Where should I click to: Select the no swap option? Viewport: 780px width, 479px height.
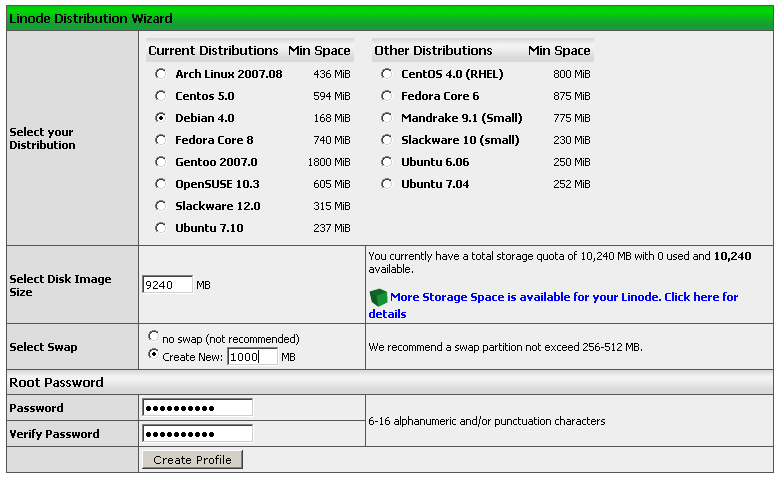153,336
